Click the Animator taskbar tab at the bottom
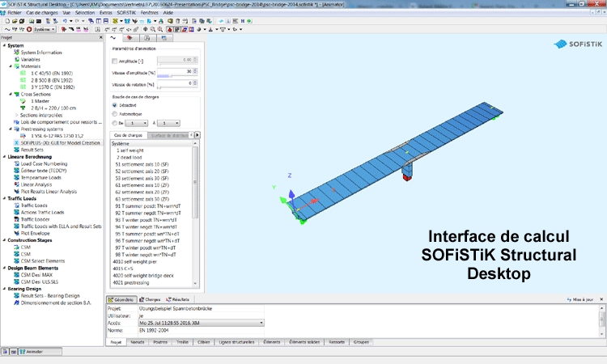 click(x=40, y=352)
